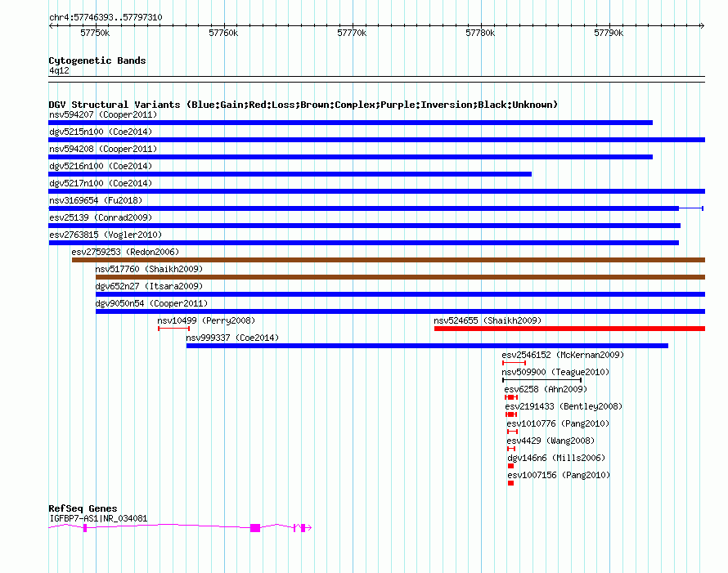Open the esv25139 (Conrad2009) variant label
This screenshot has width=728, height=573.
coord(101,217)
